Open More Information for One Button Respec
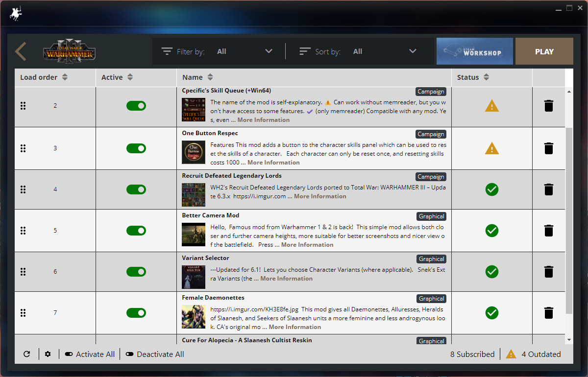 (273, 163)
